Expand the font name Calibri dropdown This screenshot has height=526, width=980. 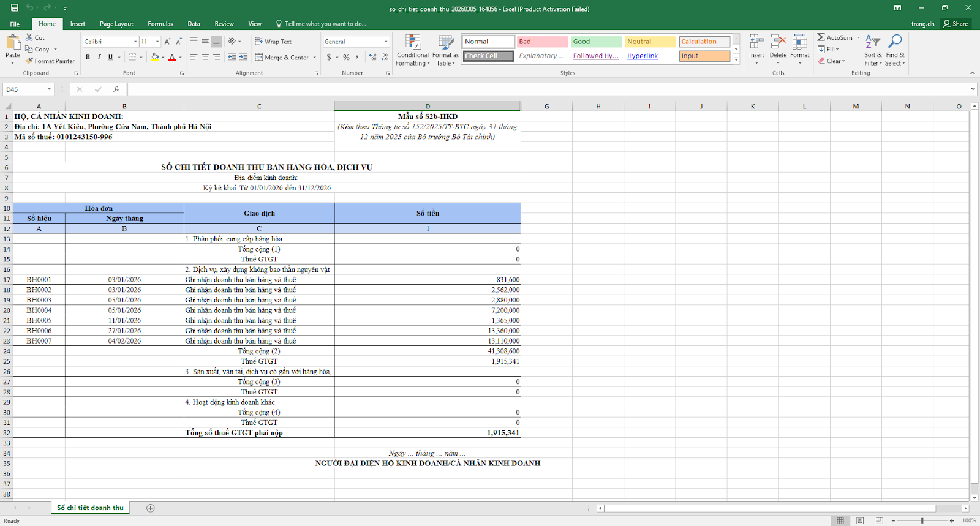[135, 42]
